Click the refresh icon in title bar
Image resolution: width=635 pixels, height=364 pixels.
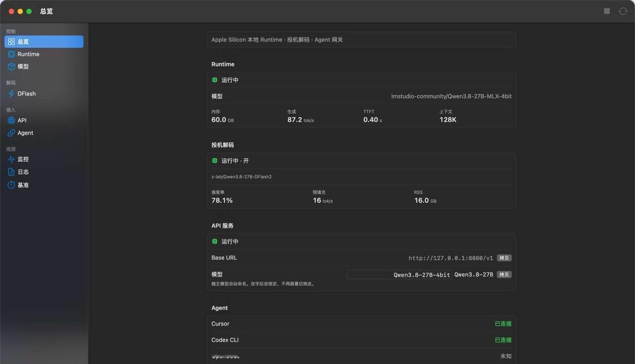[x=623, y=11]
